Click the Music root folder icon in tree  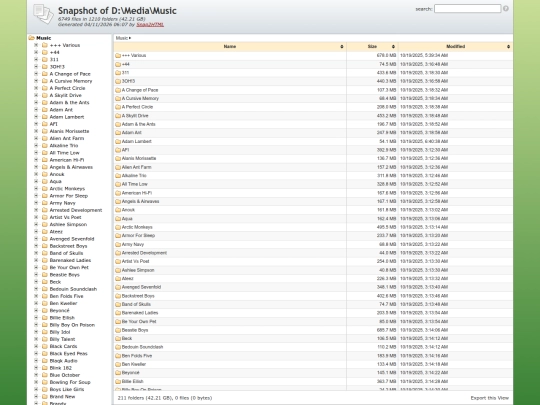tap(32, 38)
